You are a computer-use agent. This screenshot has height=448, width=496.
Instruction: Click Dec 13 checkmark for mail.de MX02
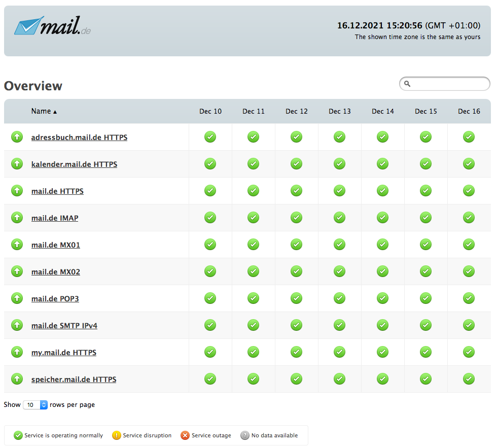coord(340,271)
